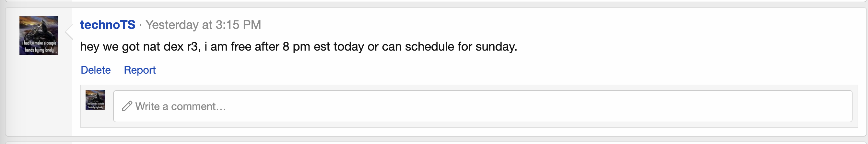Open technoTS's large profile avatar
The height and width of the screenshot is (144, 868).
click(x=39, y=35)
